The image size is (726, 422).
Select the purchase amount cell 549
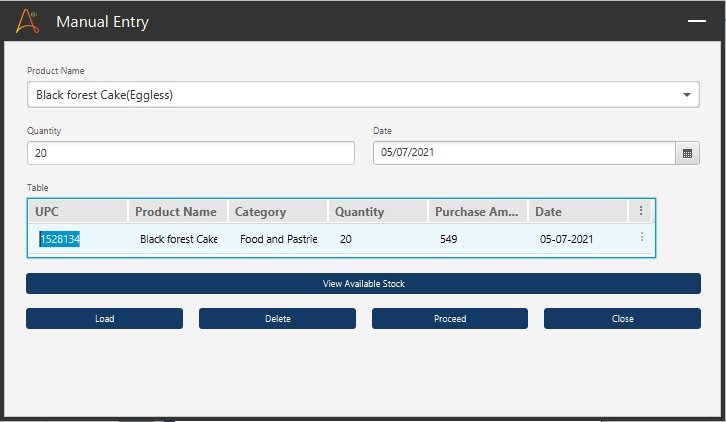pos(449,239)
